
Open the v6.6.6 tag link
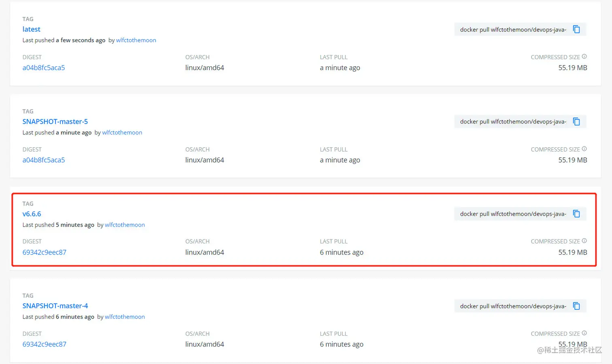click(x=32, y=214)
